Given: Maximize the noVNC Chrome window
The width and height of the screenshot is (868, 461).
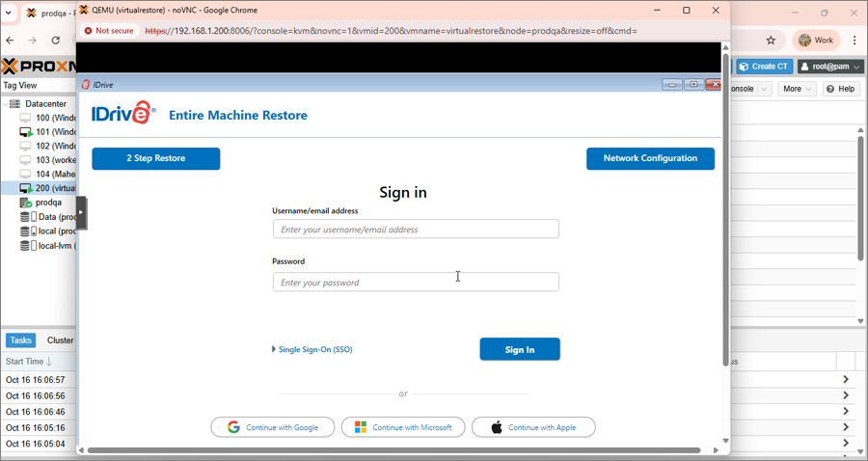Looking at the screenshot, I should point(687,10).
